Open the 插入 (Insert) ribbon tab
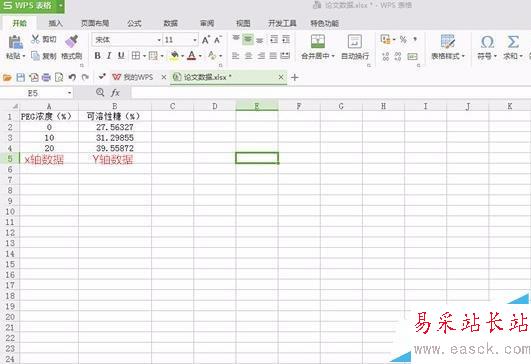Image resolution: width=531 pixels, height=364 pixels. click(56, 23)
